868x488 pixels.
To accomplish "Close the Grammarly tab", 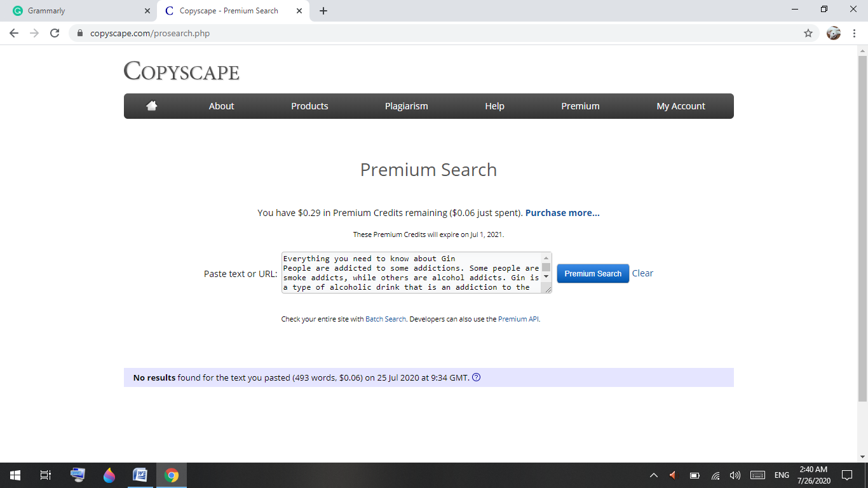I will (x=147, y=11).
